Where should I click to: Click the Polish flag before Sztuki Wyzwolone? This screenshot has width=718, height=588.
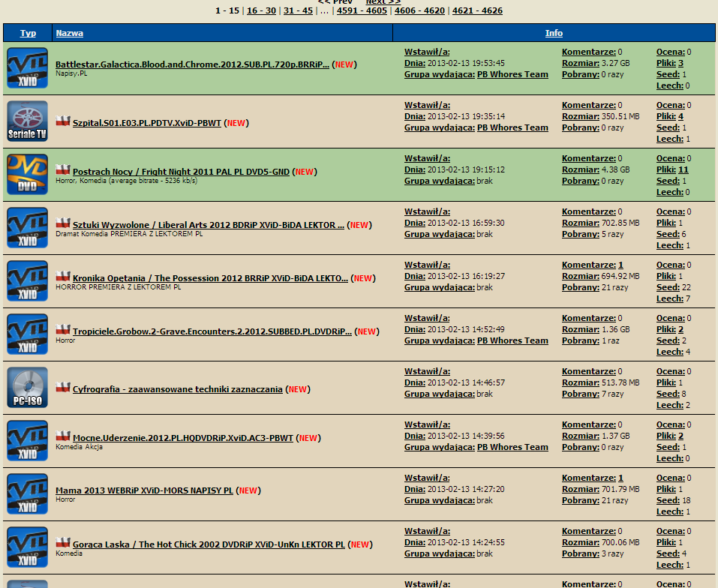[63, 223]
